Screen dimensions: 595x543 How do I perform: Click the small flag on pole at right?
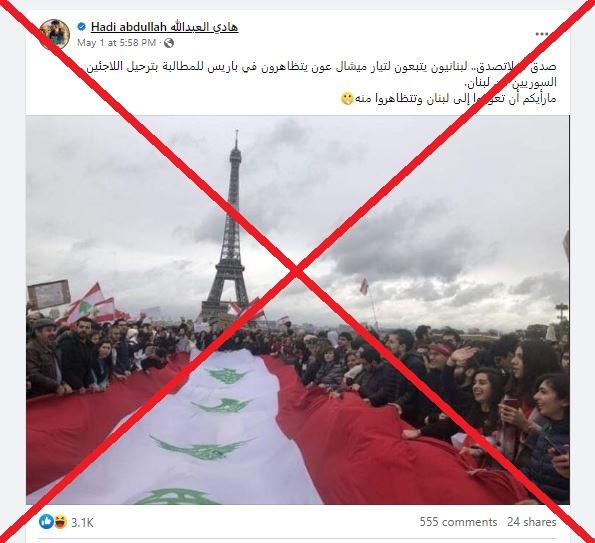tap(364, 286)
